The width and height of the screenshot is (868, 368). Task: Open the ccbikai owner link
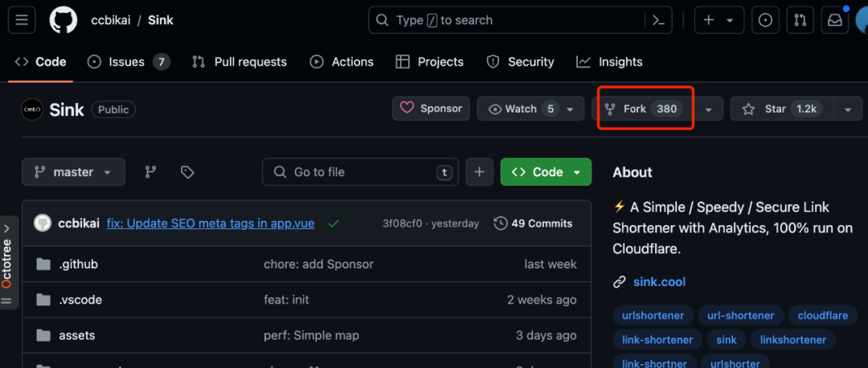tap(109, 20)
